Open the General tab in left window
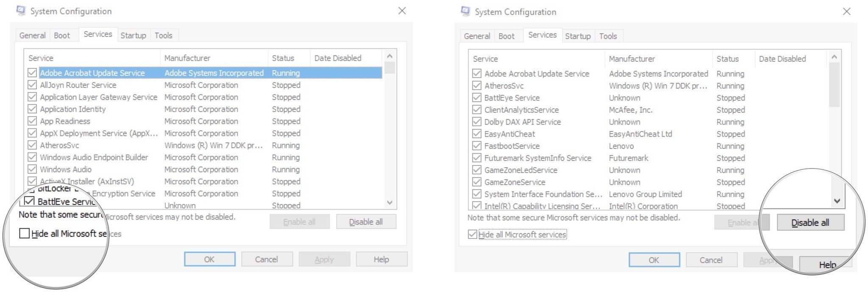 32,35
